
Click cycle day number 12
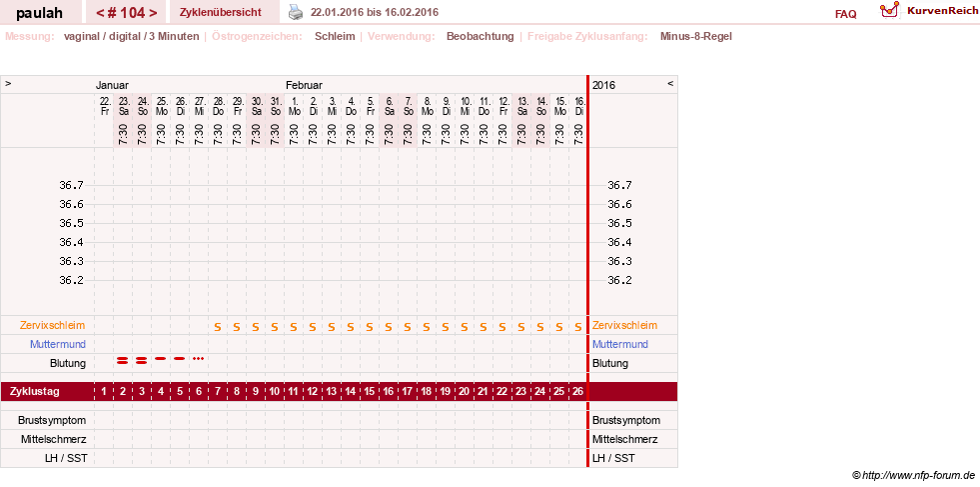pos(313,392)
